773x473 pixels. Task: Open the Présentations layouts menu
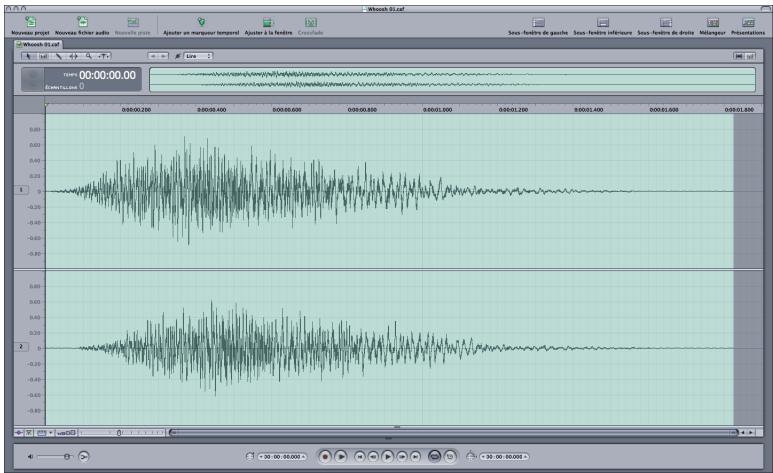[748, 23]
